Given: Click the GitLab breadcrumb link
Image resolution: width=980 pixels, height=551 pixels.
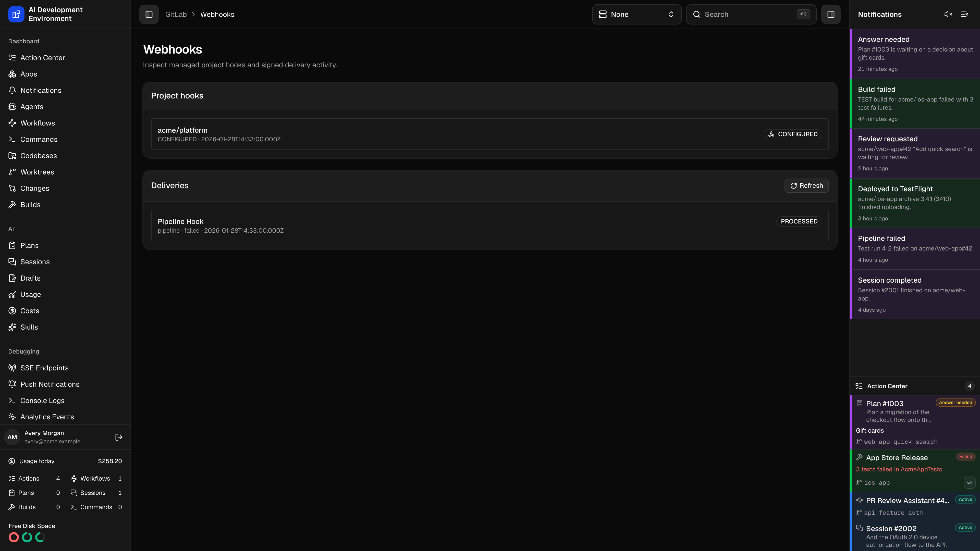Looking at the screenshot, I should pos(176,15).
